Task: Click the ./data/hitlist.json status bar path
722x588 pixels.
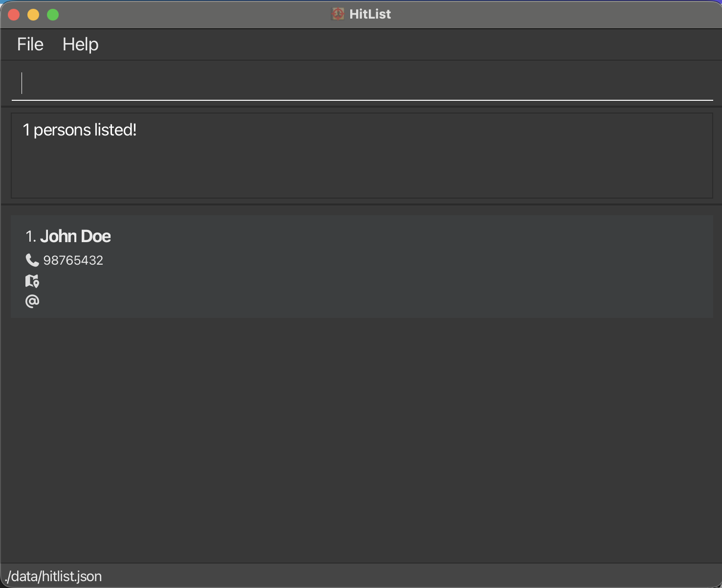Action: tap(53, 576)
